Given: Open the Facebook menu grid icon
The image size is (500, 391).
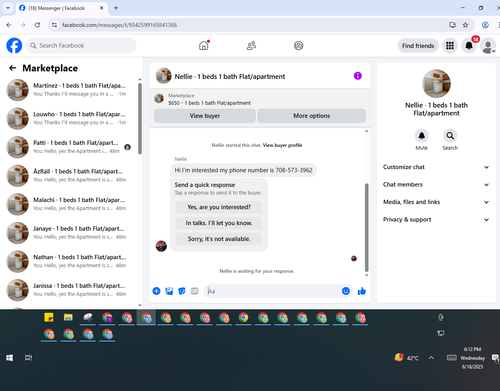Looking at the screenshot, I should [x=450, y=46].
